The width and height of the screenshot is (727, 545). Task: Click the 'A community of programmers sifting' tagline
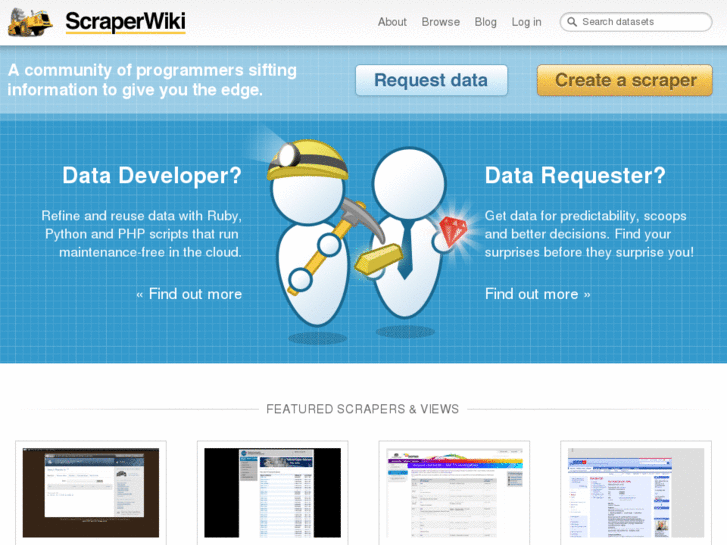152,70
